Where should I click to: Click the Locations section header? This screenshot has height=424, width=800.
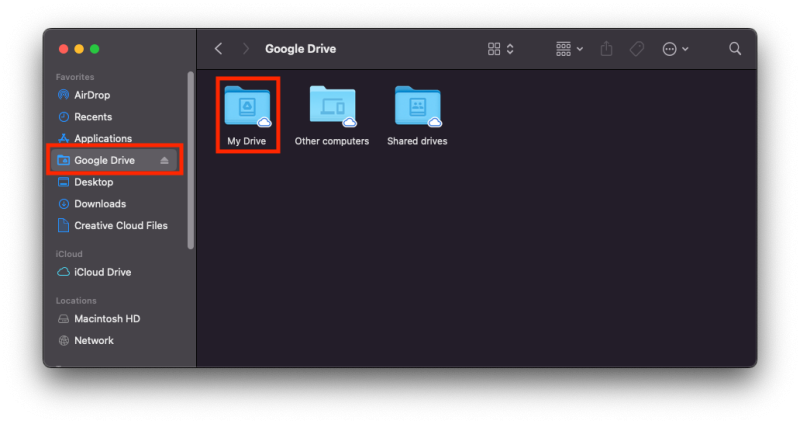[76, 301]
